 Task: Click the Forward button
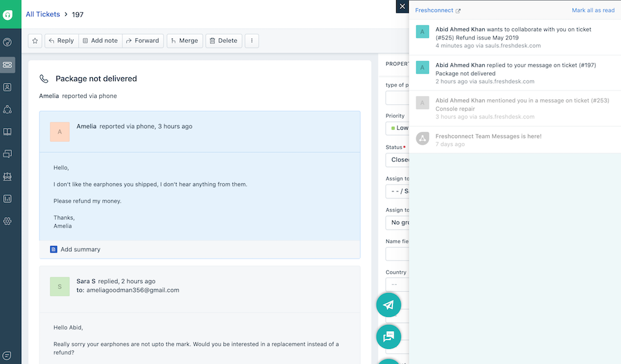click(143, 41)
